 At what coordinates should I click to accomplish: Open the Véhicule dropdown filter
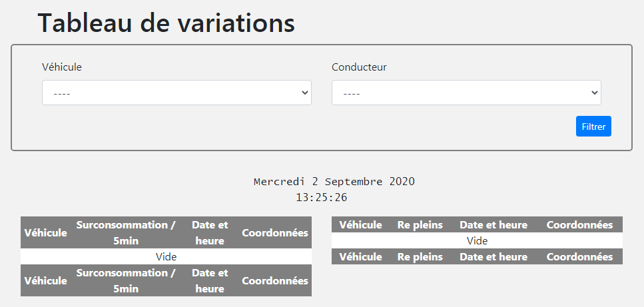click(176, 93)
